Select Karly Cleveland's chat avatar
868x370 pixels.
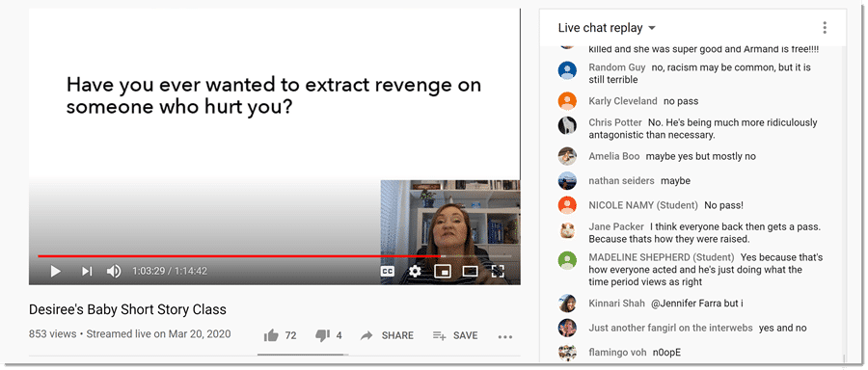click(x=567, y=101)
